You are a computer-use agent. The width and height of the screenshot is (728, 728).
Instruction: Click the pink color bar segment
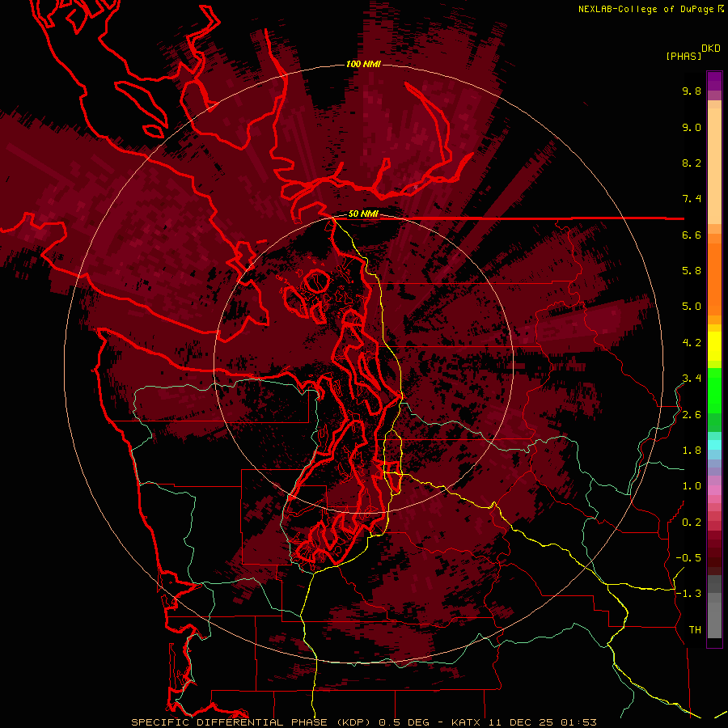pyautogui.click(x=714, y=490)
